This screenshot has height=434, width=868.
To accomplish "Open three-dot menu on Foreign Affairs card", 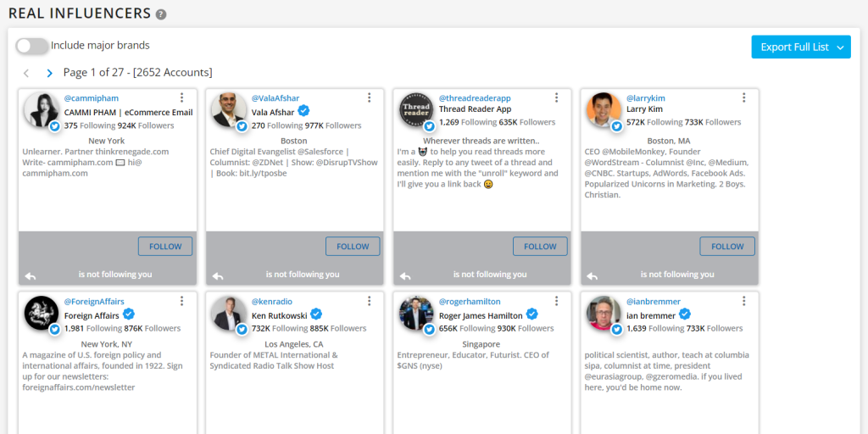I will 181,301.
